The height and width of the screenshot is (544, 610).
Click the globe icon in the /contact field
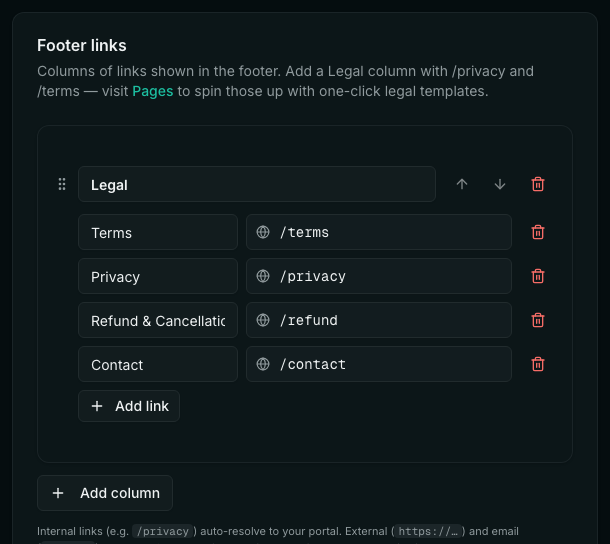(263, 364)
